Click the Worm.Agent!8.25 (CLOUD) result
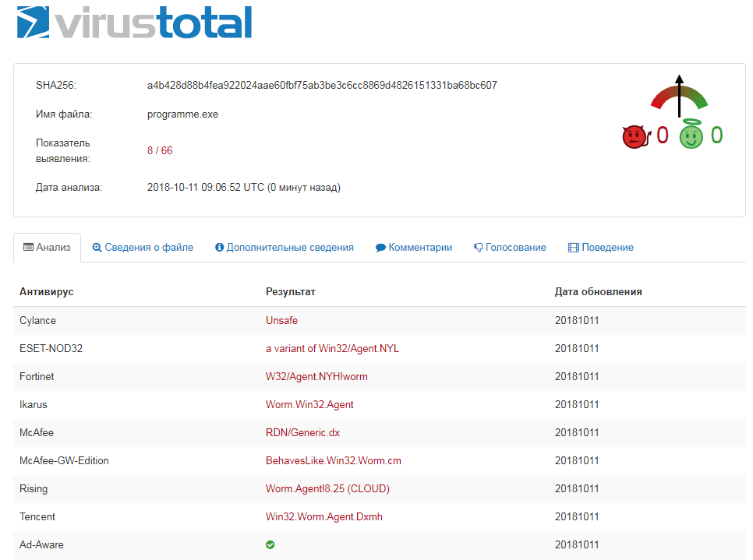 [327, 488]
